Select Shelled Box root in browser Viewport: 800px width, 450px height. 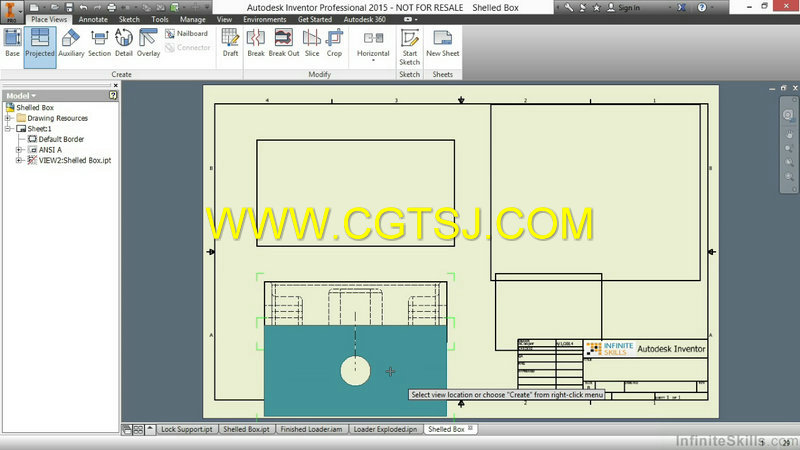coord(30,107)
